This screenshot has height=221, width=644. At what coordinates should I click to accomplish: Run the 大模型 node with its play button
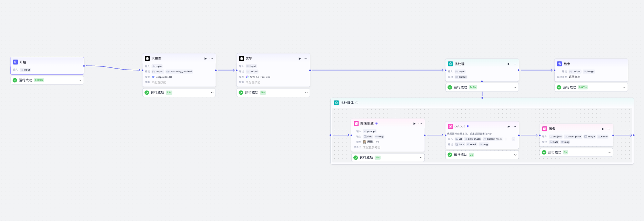point(205,59)
